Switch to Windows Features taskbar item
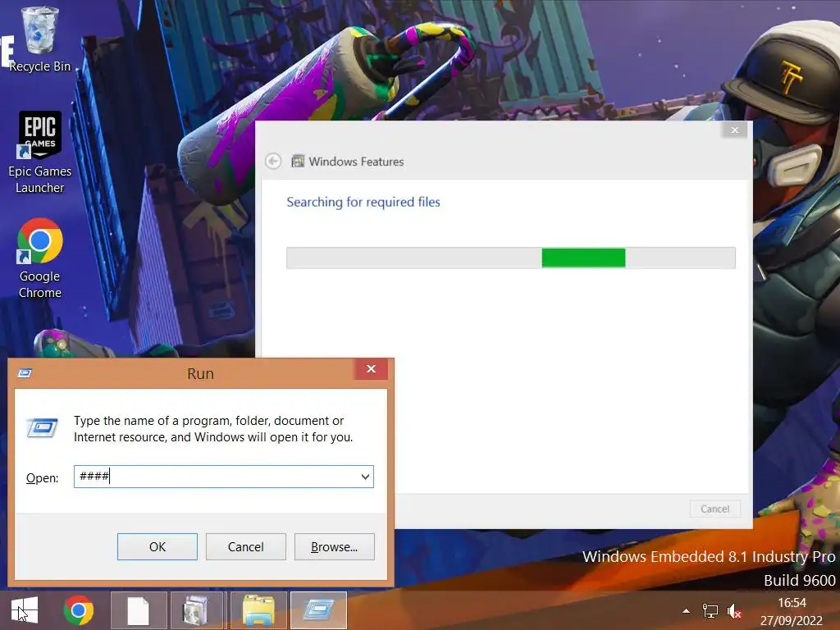The height and width of the screenshot is (630, 840). coord(196,610)
